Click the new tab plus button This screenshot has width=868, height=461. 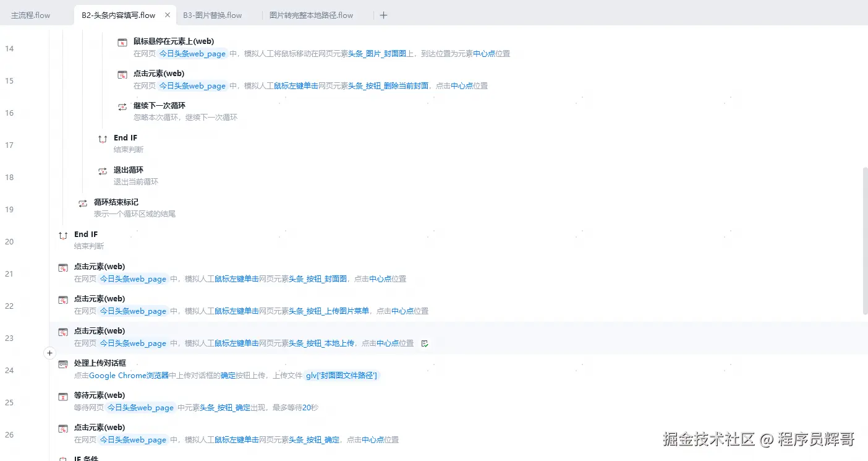383,15
